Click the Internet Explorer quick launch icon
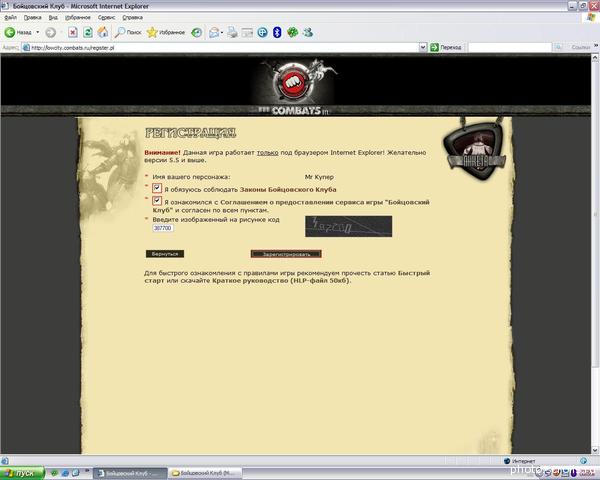 tap(65, 473)
